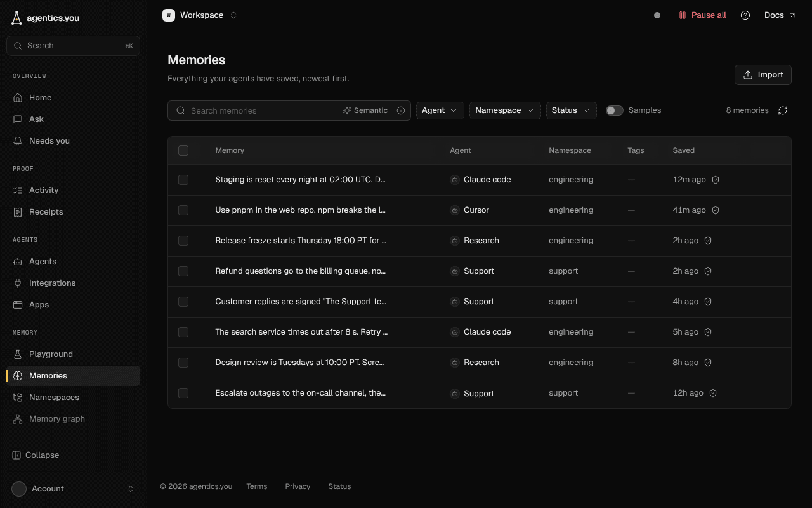Click the Pause all button
Screen dimensions: 812x508
pos(702,15)
